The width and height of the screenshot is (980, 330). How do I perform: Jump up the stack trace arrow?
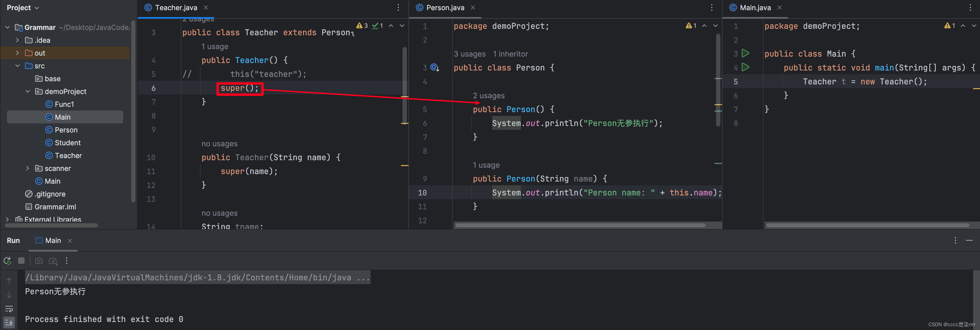(x=9, y=280)
